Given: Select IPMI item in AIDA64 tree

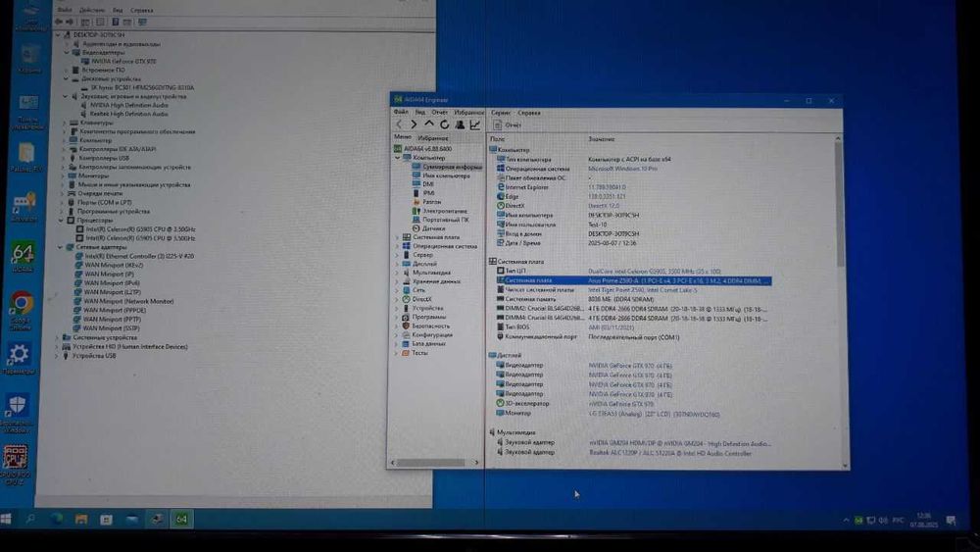Looking at the screenshot, I should pyautogui.click(x=423, y=193).
